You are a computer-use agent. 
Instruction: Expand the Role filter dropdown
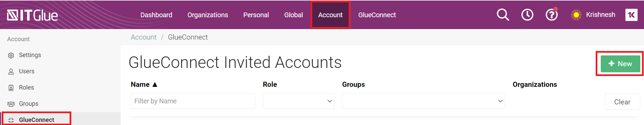tap(299, 101)
